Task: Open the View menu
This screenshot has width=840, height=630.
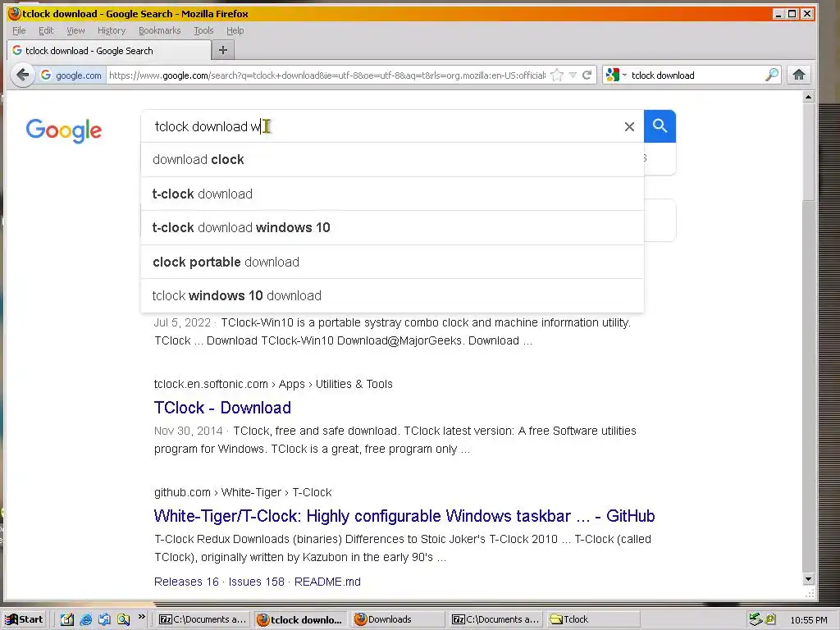Action: point(75,30)
